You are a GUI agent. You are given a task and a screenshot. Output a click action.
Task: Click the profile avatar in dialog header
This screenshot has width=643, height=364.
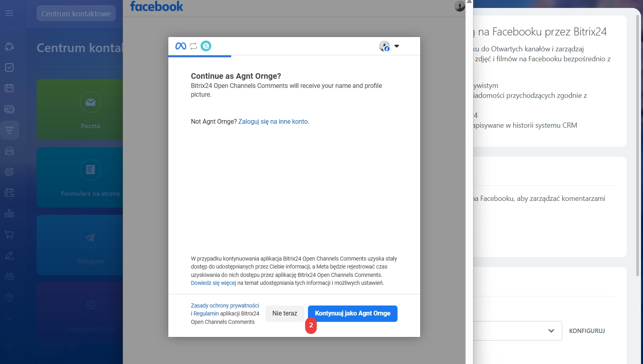(x=384, y=46)
